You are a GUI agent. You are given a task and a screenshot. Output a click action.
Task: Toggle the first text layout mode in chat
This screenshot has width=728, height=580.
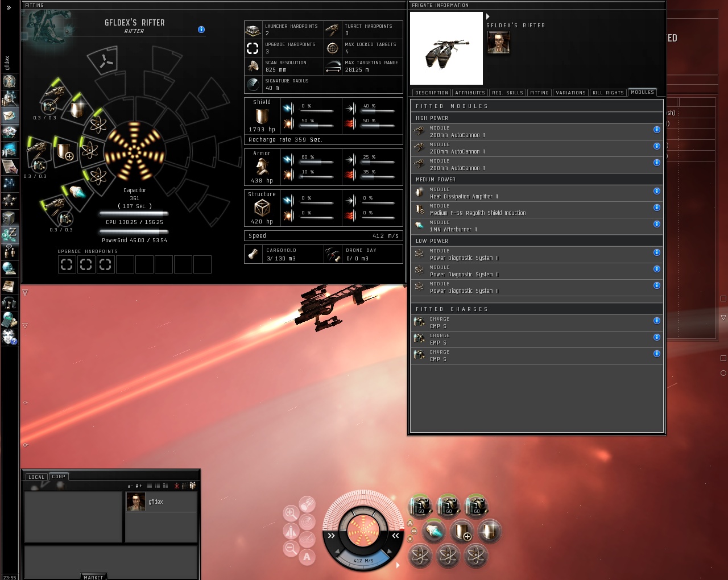[x=150, y=486]
